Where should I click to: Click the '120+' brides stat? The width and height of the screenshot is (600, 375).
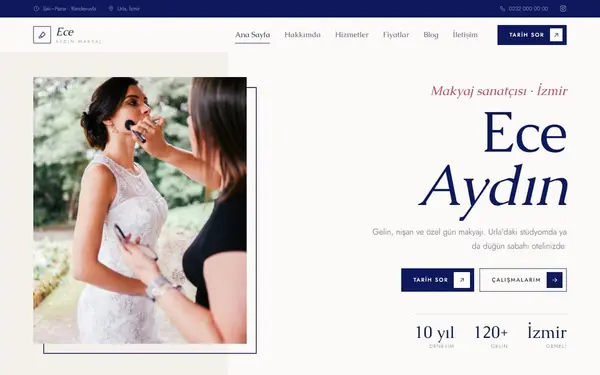point(491,336)
